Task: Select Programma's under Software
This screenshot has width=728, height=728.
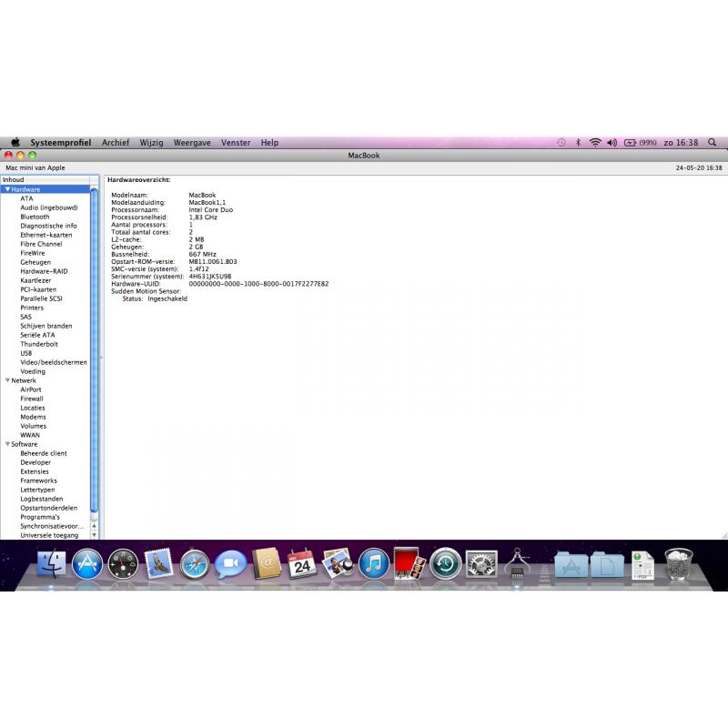Action: click(x=40, y=517)
